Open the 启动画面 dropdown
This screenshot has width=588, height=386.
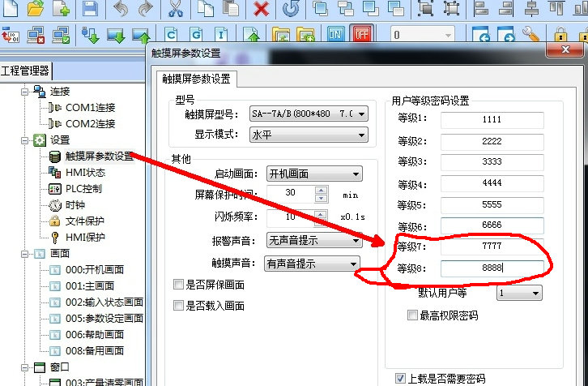(x=356, y=174)
